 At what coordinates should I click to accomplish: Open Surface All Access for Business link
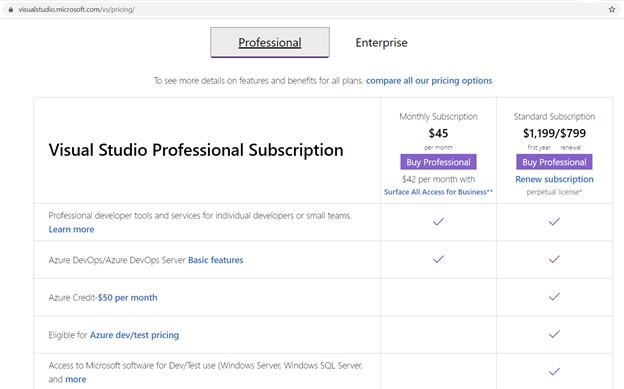438,192
